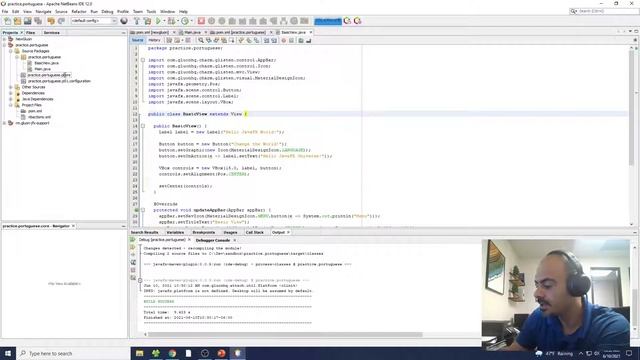Expand the Dependencies node
Viewport: 640px width, 360px height.
11,93
